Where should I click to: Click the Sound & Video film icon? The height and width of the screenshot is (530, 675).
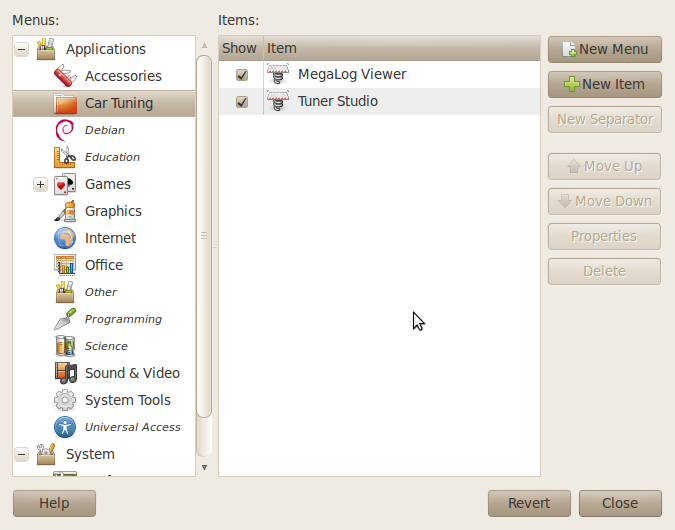tap(65, 373)
